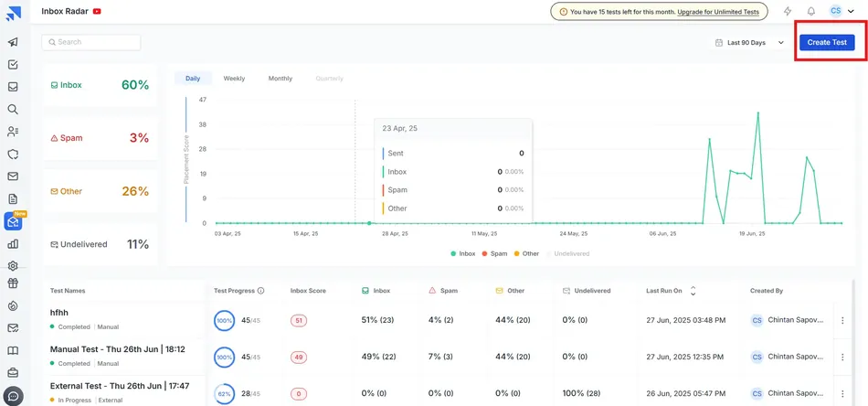The image size is (868, 406).
Task: Click the Create Test button
Action: [x=827, y=42]
